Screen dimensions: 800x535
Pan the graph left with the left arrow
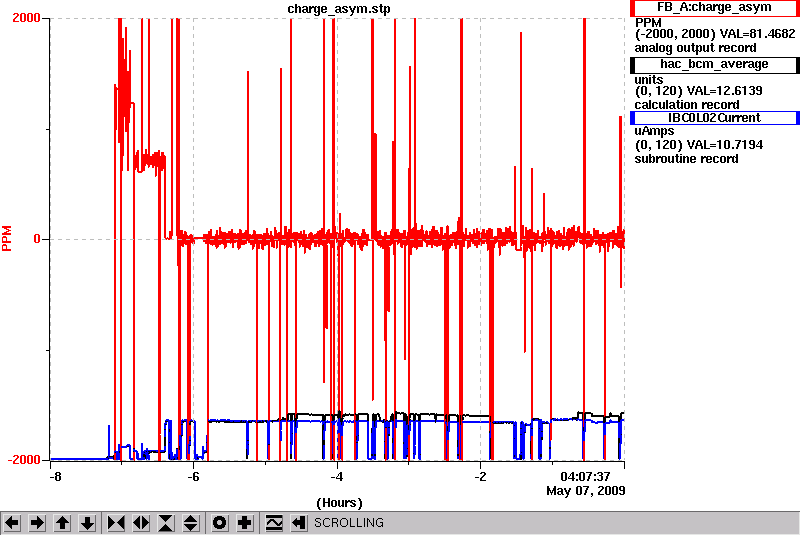[12, 523]
